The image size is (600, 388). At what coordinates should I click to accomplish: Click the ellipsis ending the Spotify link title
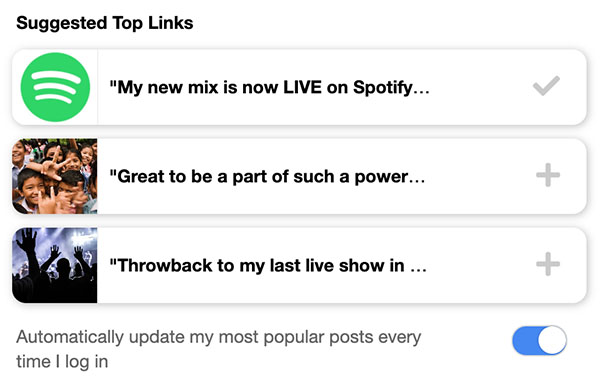click(422, 92)
